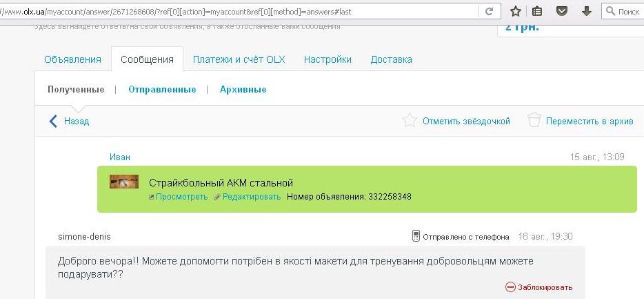Click the message text Доброго вечора
The height and width of the screenshot is (299, 644).
[296, 268]
